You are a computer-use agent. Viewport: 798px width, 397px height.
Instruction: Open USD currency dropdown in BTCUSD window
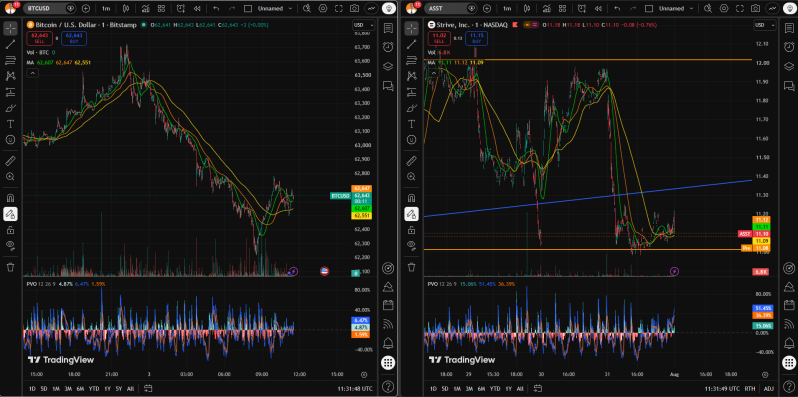[x=364, y=25]
